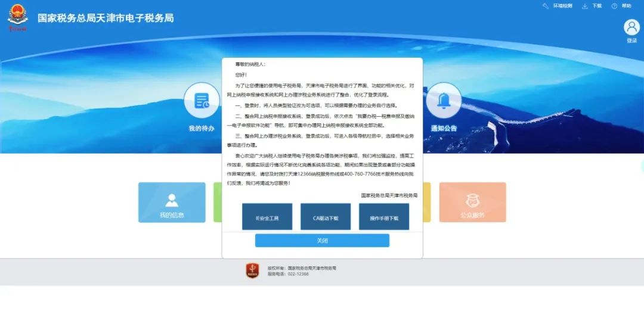Open the 环境检测 environment check tool
644x311 pixels.
pos(558,6)
